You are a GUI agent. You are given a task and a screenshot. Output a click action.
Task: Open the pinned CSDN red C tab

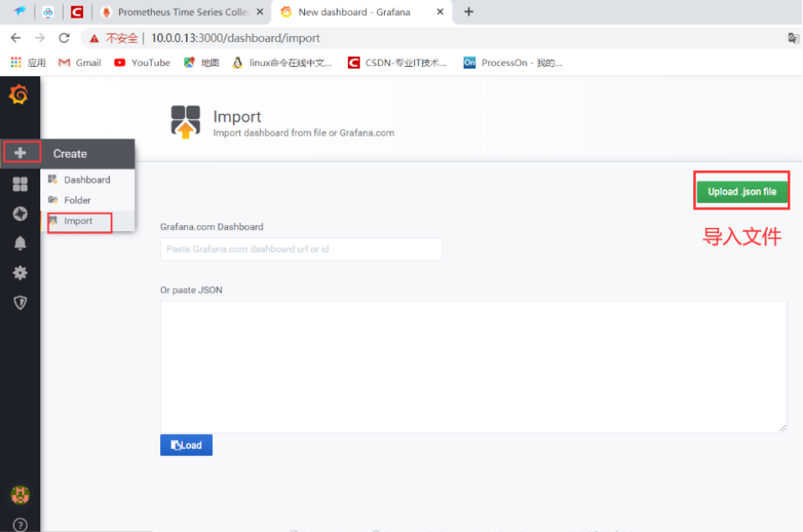77,12
